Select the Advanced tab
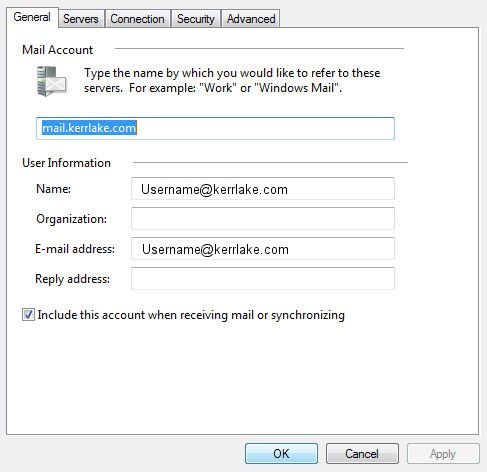 pyautogui.click(x=251, y=19)
